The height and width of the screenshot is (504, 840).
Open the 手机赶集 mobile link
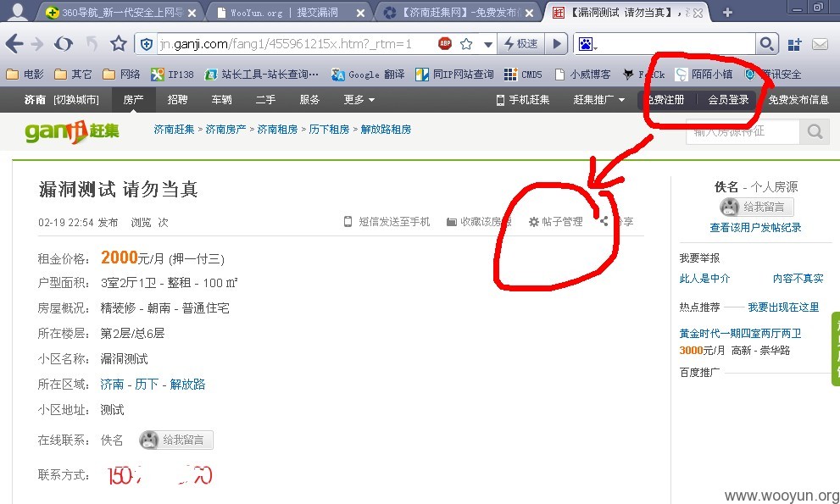[x=523, y=100]
